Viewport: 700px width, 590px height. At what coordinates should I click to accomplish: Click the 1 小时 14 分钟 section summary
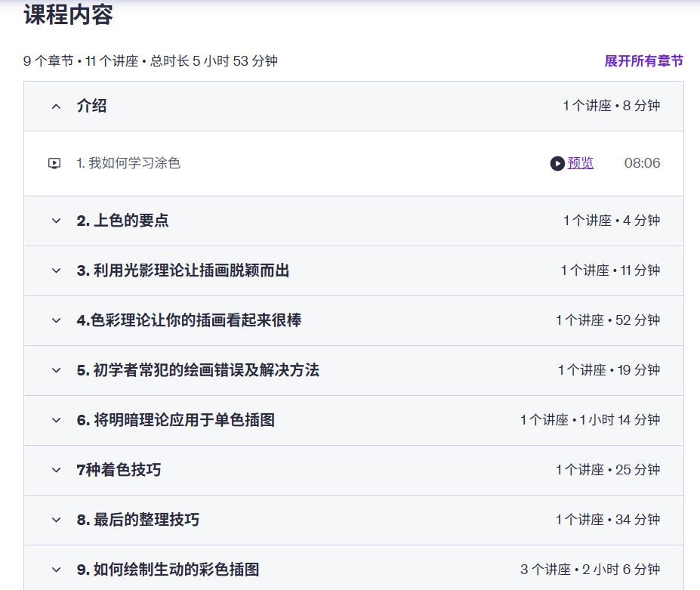[590, 420]
